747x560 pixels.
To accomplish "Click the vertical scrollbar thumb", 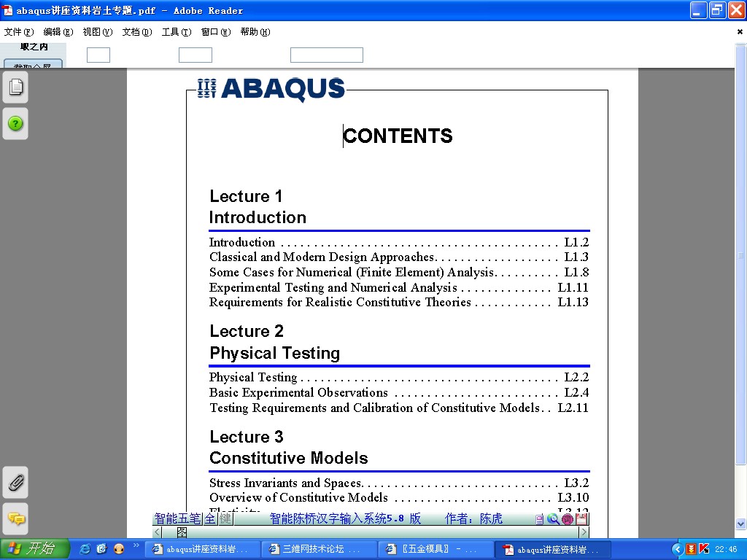I will [741, 254].
